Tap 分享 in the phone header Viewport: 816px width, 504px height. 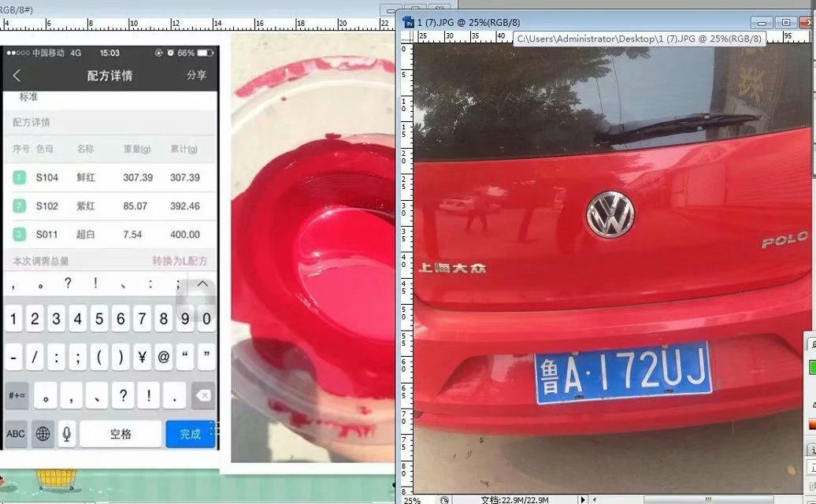point(196,76)
